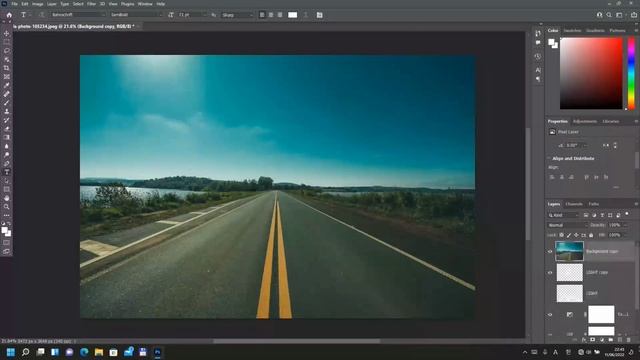Screen dimensions: 640x360
Task: Left align text button in options bar
Action: 262,15
